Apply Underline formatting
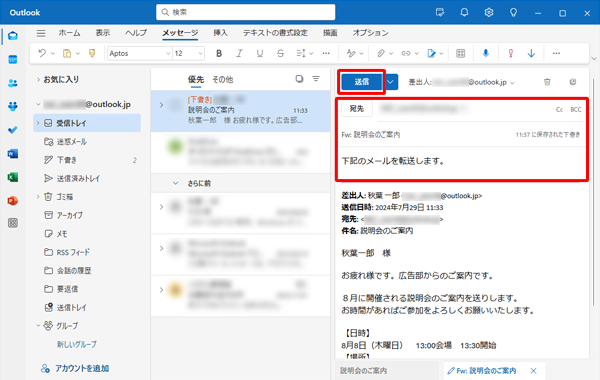Image resolution: width=600 pixels, height=380 pixels. click(x=260, y=53)
